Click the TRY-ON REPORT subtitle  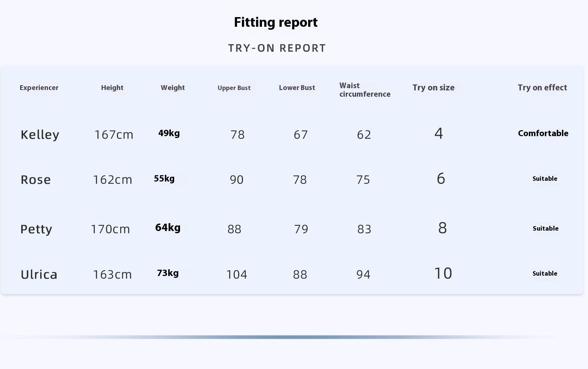point(277,48)
